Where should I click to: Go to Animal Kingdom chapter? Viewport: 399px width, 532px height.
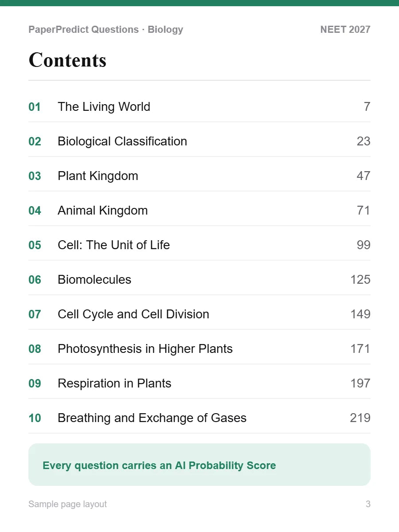(199, 211)
